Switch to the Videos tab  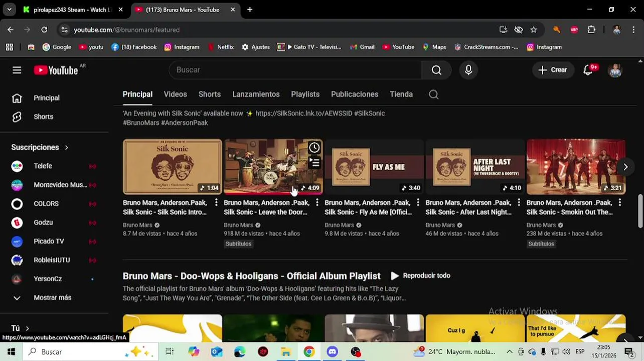(x=175, y=94)
